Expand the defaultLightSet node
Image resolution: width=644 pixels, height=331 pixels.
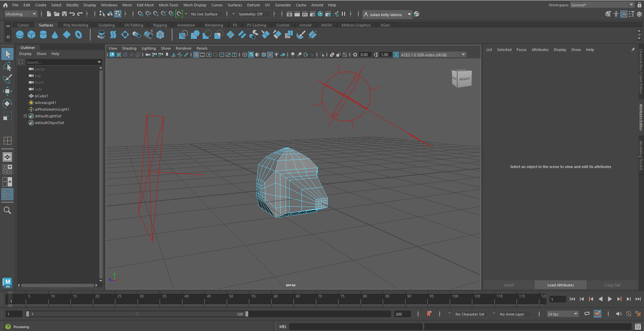[25, 116]
